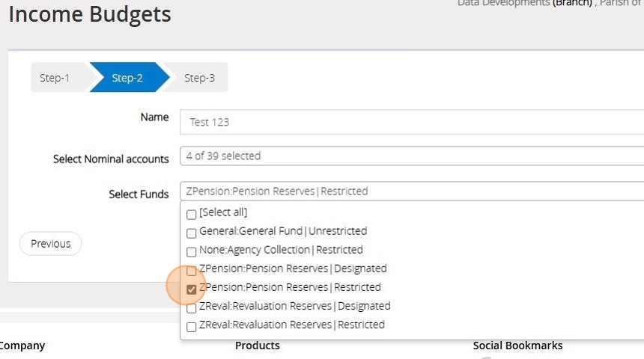Viewport: 644px width, 359px height.
Task: Open the Select Nominal accounts dropdown
Action: click(412, 156)
